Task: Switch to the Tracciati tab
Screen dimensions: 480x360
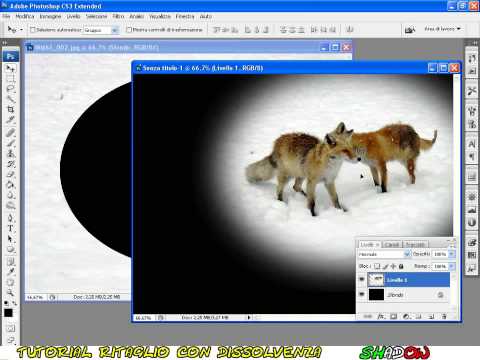Action: coord(415,244)
